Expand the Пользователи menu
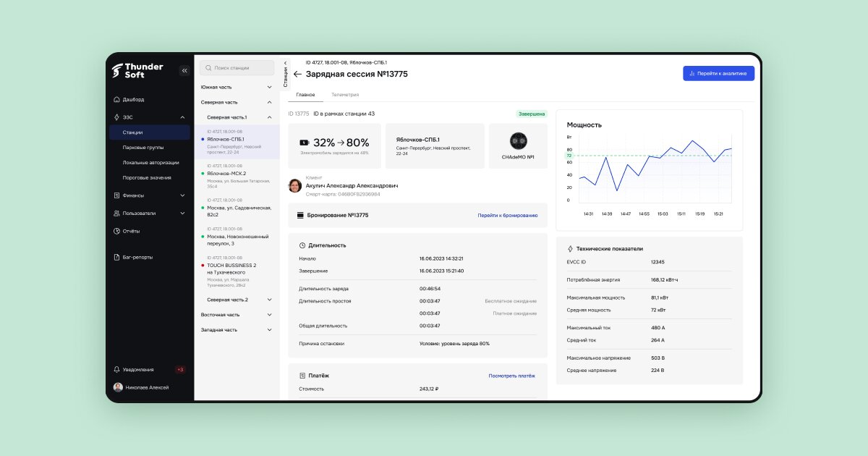 pyautogui.click(x=182, y=214)
